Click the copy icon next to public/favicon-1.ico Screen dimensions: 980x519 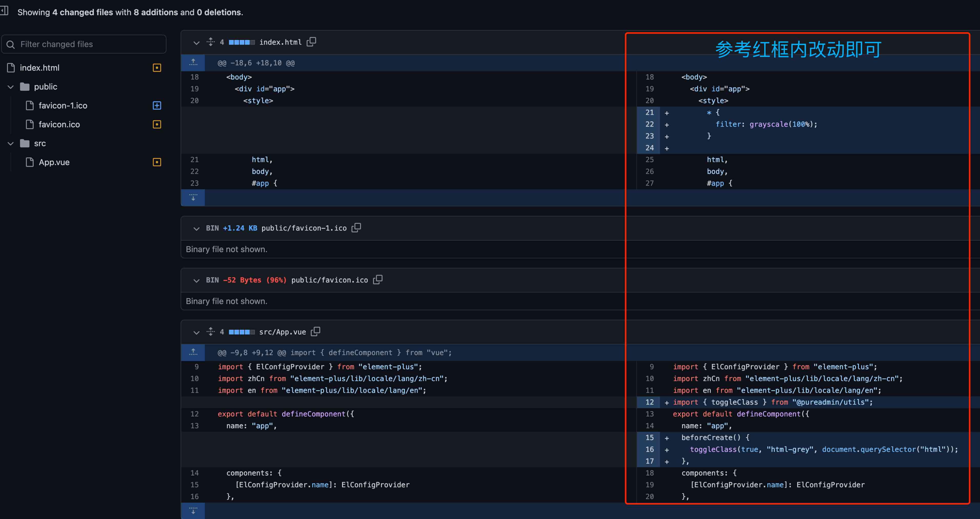[358, 227]
